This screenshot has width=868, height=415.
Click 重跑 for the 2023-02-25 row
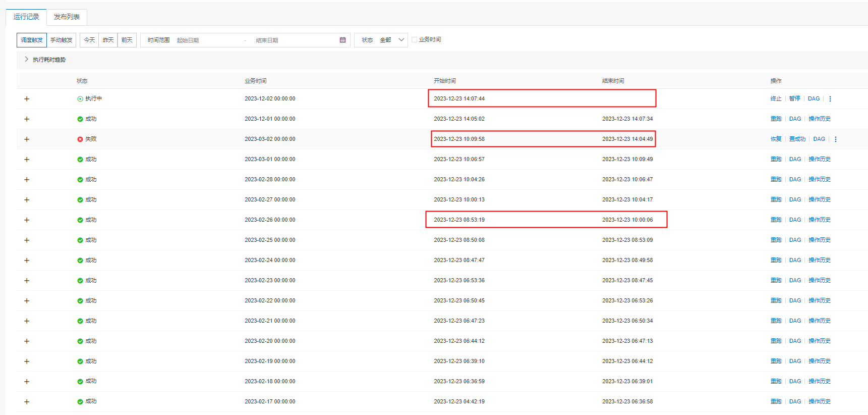click(776, 240)
